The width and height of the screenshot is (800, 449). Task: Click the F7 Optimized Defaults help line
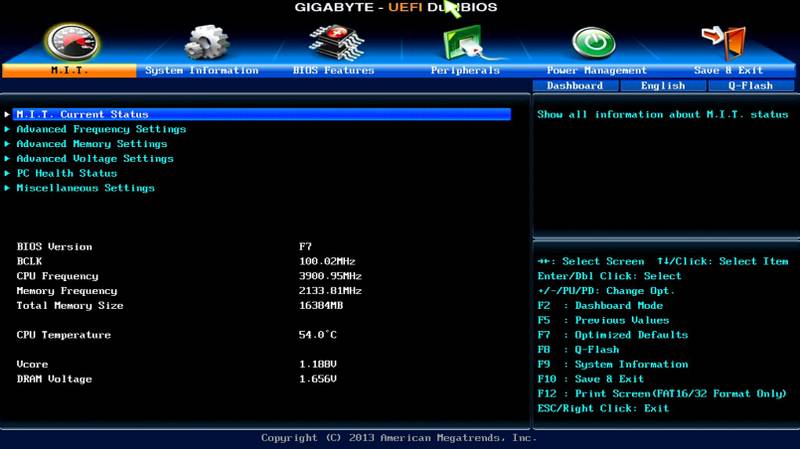(613, 335)
